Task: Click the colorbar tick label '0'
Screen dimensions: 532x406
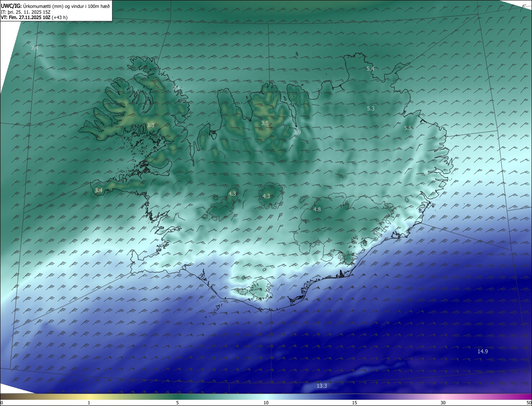Action: click(x=2, y=403)
